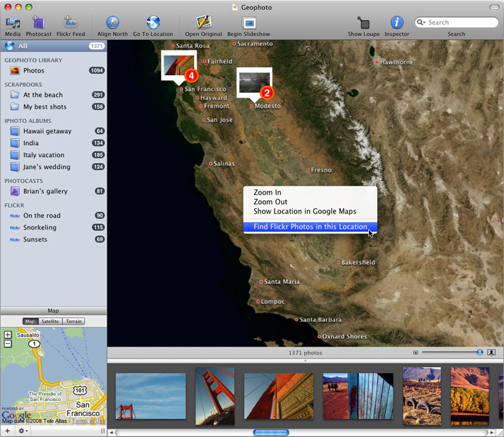Expand the San Francisco photo stack pin

178,66
